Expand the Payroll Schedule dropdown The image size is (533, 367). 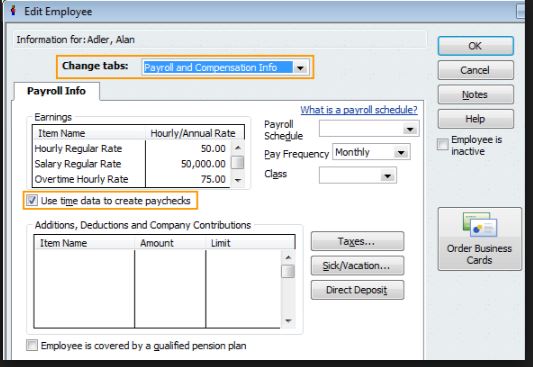410,129
